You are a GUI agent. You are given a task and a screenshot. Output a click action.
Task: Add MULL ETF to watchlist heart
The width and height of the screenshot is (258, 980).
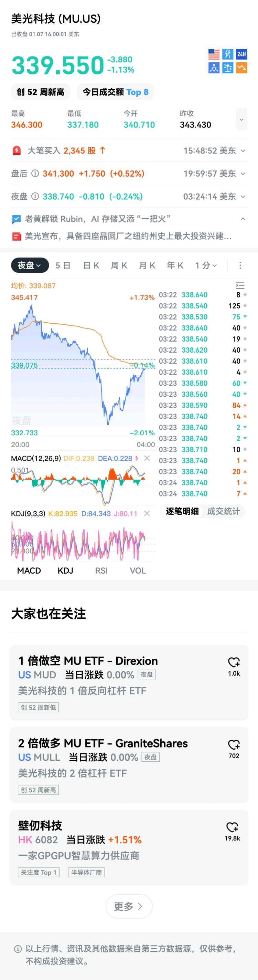(x=234, y=745)
